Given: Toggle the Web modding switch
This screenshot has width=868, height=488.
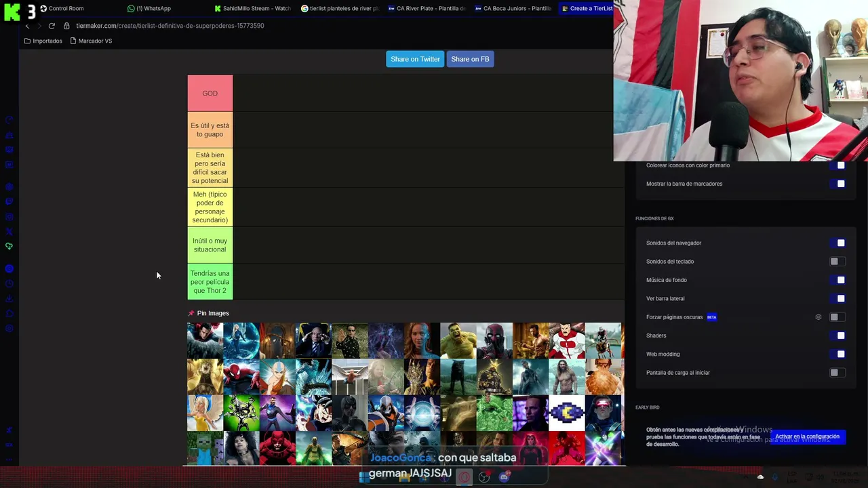Looking at the screenshot, I should tap(837, 354).
